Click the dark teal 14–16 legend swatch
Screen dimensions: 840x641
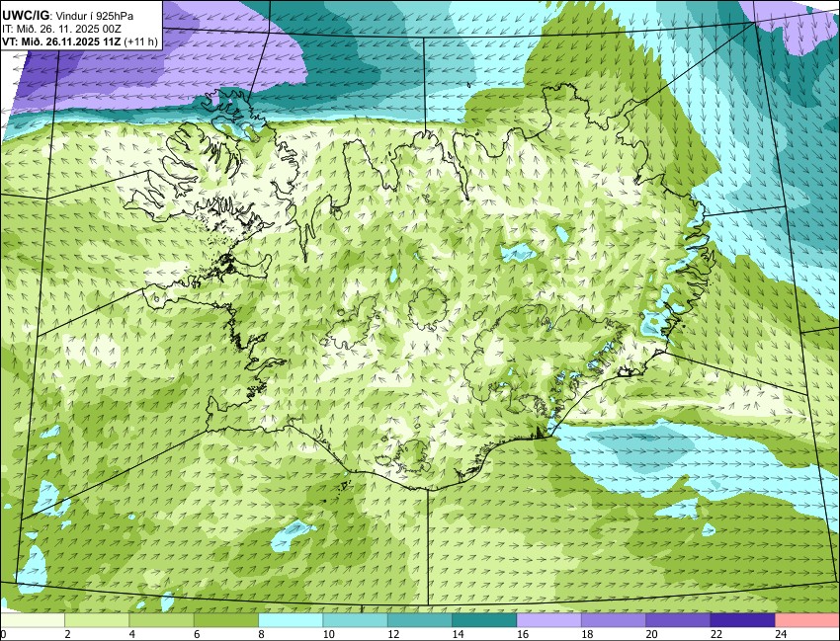484,620
